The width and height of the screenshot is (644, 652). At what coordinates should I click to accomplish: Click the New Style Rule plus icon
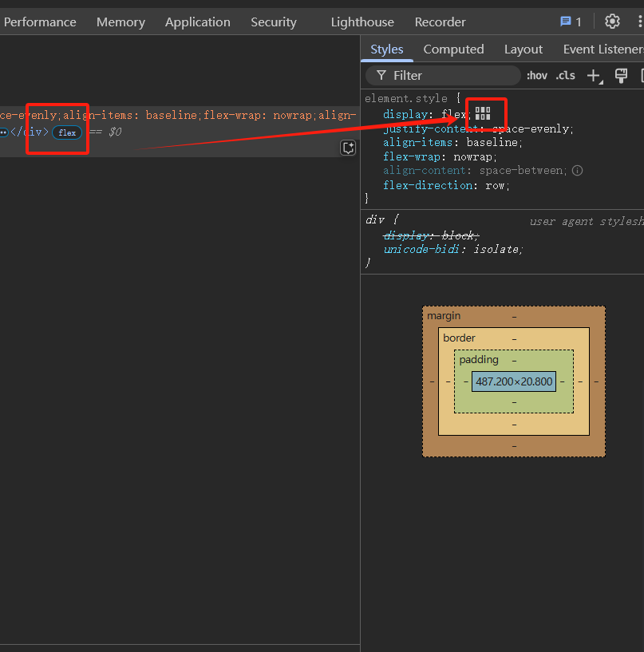tap(595, 76)
